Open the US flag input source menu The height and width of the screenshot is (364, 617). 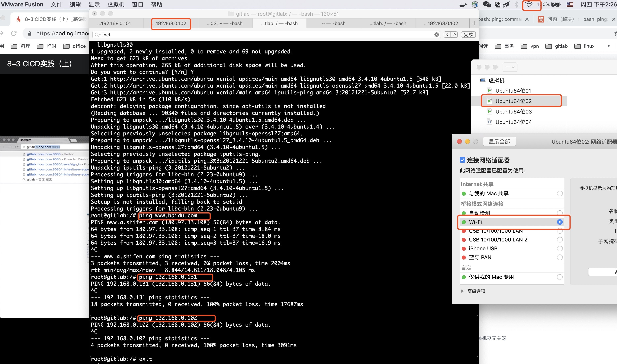[570, 4]
